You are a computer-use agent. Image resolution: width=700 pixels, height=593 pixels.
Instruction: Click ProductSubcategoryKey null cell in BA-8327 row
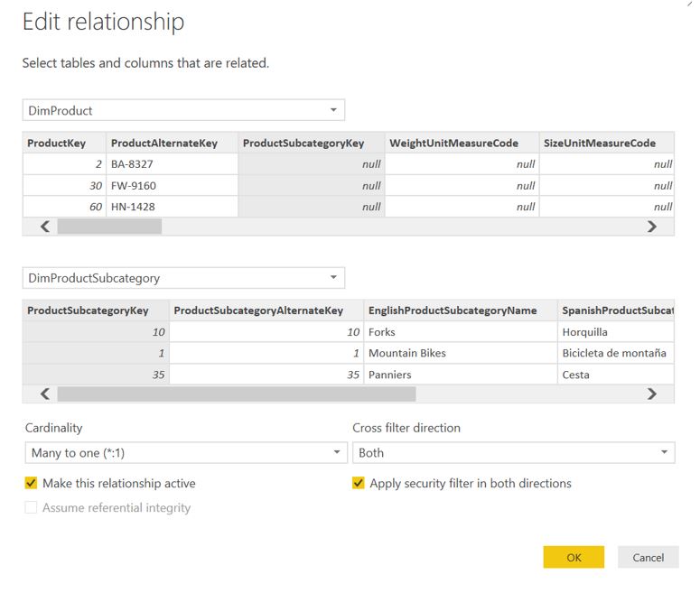click(311, 164)
